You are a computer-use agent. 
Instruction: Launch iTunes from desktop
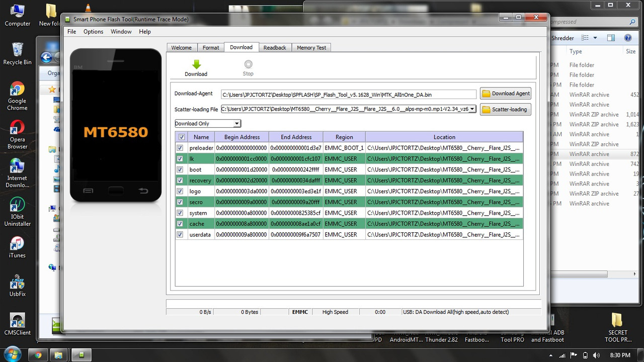17,247
